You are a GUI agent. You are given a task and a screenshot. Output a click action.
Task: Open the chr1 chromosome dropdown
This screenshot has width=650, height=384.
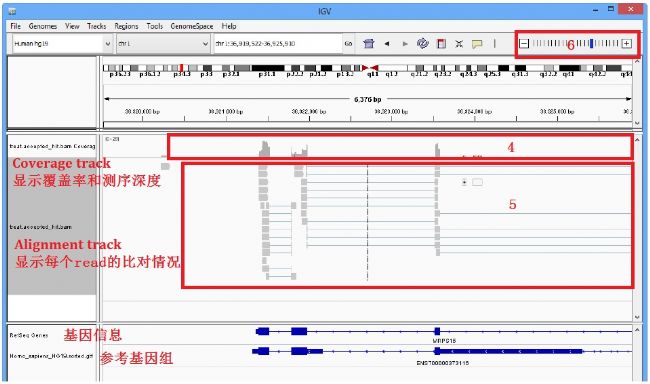[163, 44]
